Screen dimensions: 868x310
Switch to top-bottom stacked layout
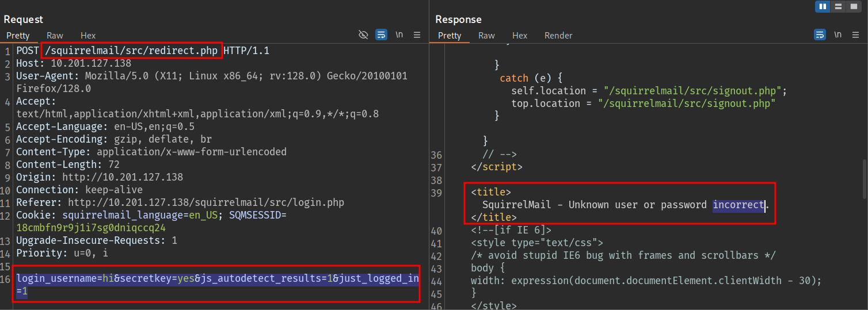click(x=838, y=7)
